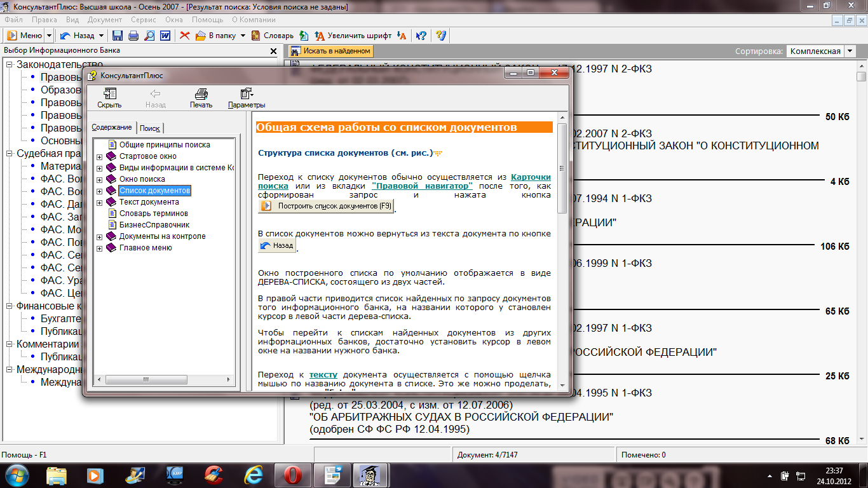Click the В папку toolbar button
Image resolution: width=868 pixels, height=488 pixels.
click(215, 36)
